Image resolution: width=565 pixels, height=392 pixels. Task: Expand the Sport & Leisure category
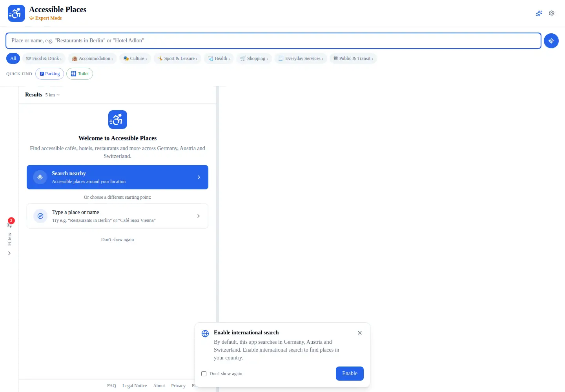177,58
